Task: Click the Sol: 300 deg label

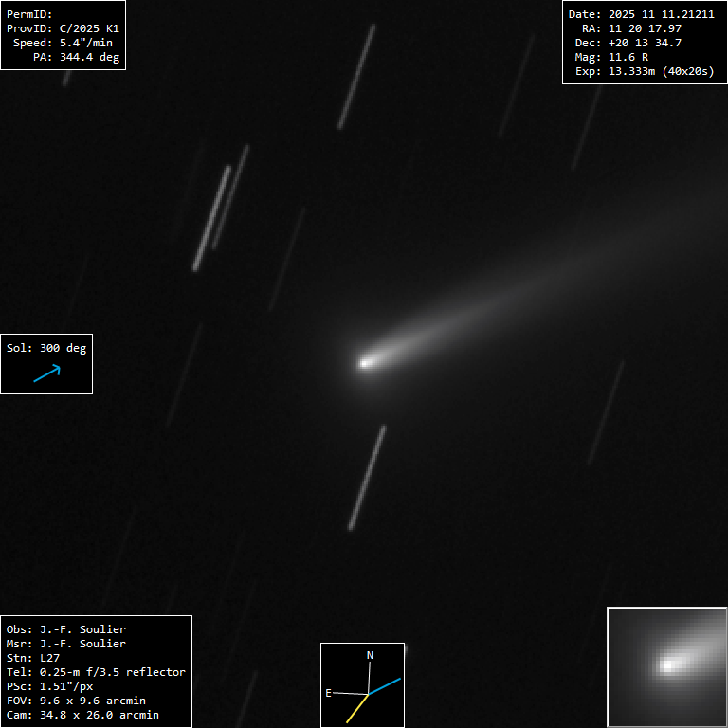Action: (46, 348)
